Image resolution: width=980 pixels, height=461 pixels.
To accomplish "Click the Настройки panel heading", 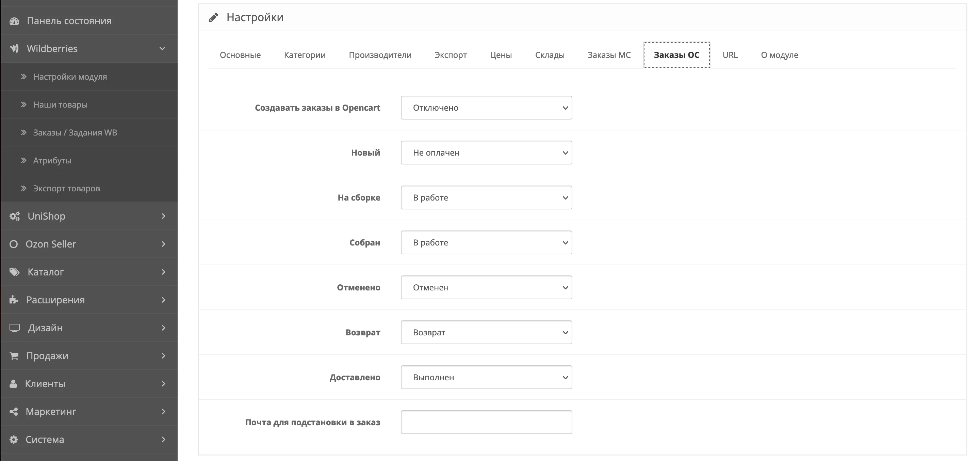I will [255, 17].
